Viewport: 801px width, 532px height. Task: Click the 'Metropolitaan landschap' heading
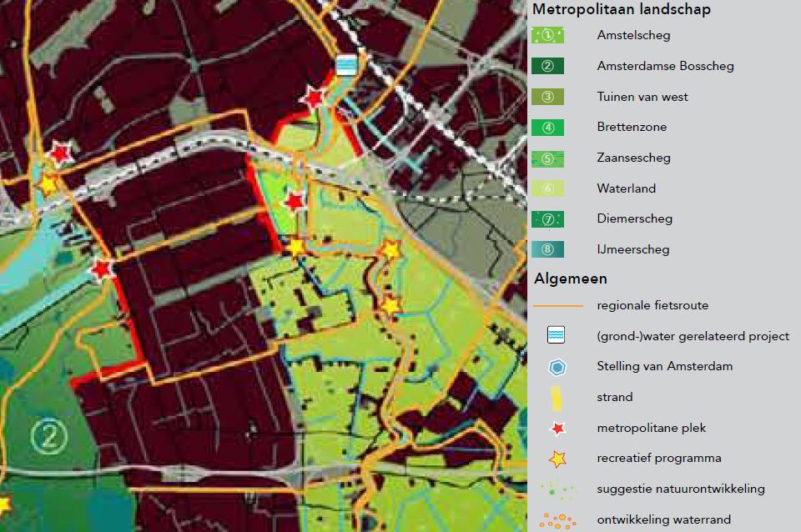point(621,9)
